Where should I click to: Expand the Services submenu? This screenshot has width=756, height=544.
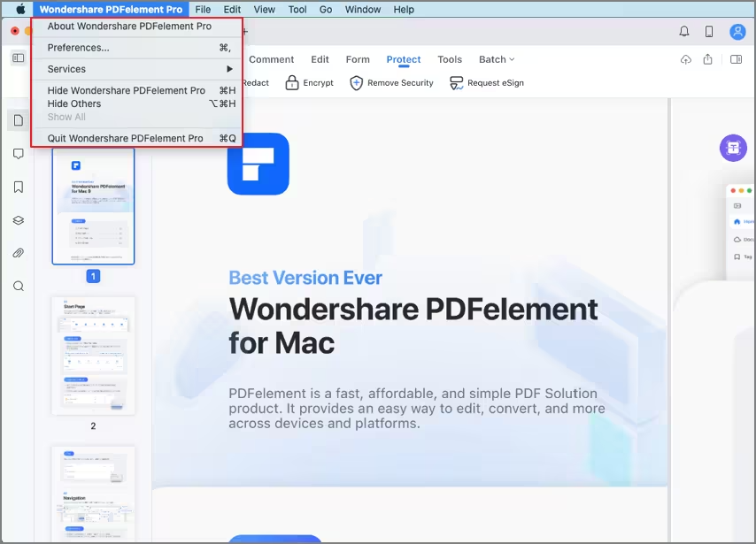136,69
